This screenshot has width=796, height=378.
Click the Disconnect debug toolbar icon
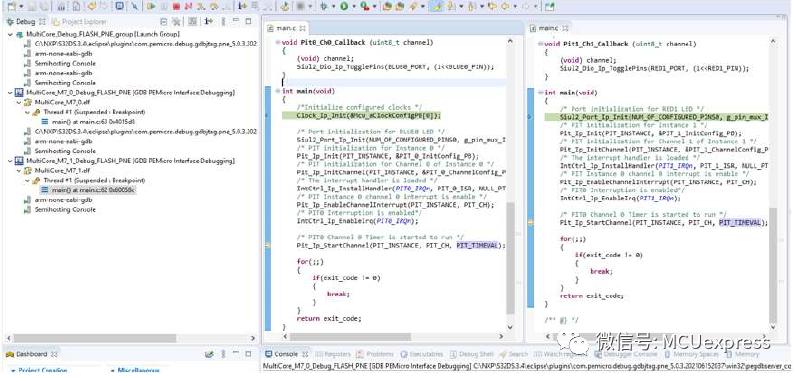[188, 7]
